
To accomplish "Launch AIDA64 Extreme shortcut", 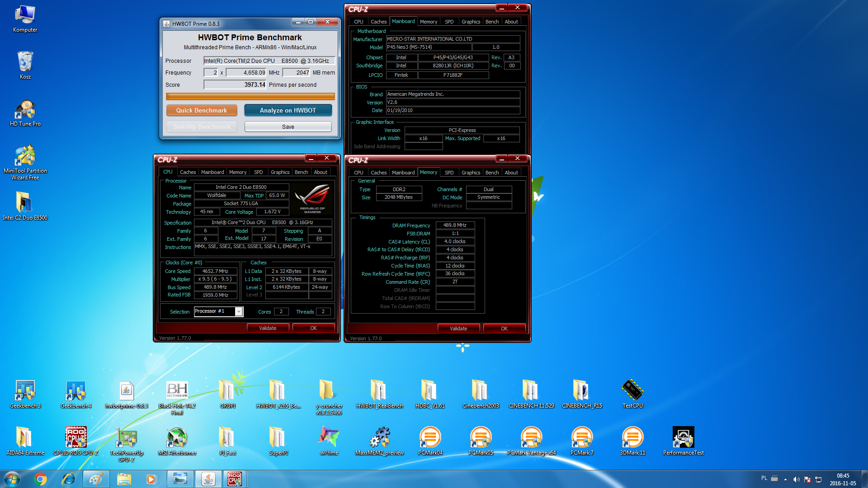I will pyautogui.click(x=25, y=441).
